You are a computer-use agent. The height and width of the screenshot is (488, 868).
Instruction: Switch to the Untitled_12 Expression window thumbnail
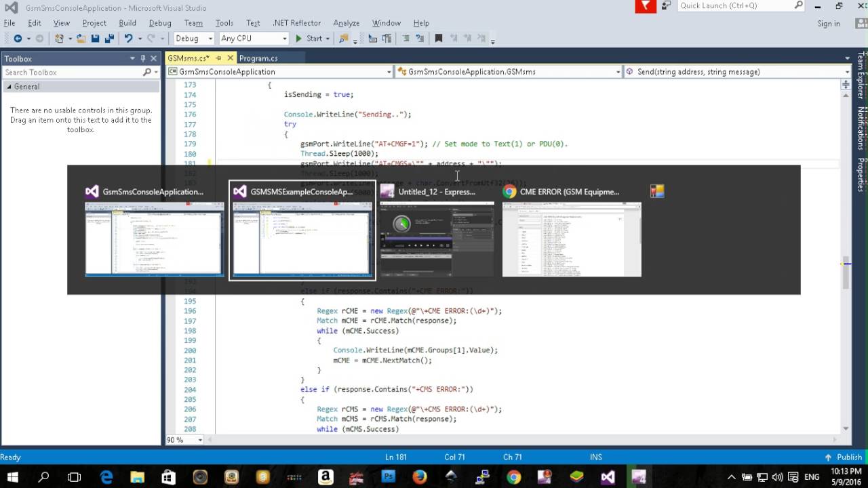tap(437, 230)
